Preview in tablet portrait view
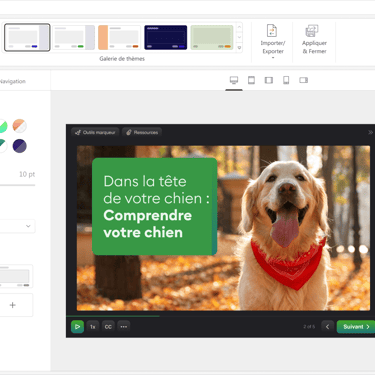375x375 pixels. 251,80
